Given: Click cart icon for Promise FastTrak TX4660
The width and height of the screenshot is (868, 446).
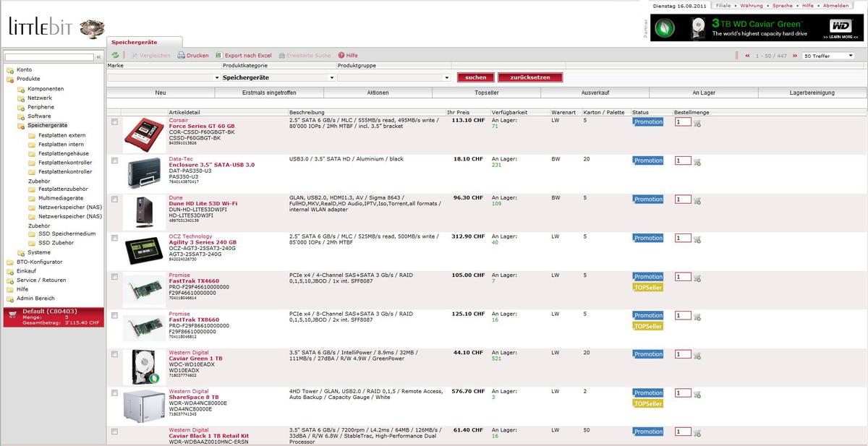Looking at the screenshot, I should pos(697,278).
